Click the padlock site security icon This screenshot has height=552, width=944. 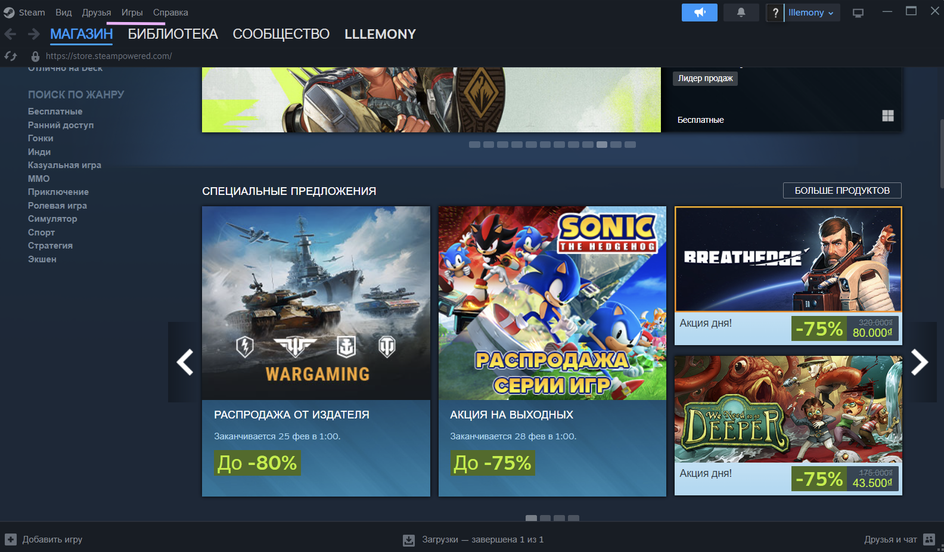coord(35,56)
